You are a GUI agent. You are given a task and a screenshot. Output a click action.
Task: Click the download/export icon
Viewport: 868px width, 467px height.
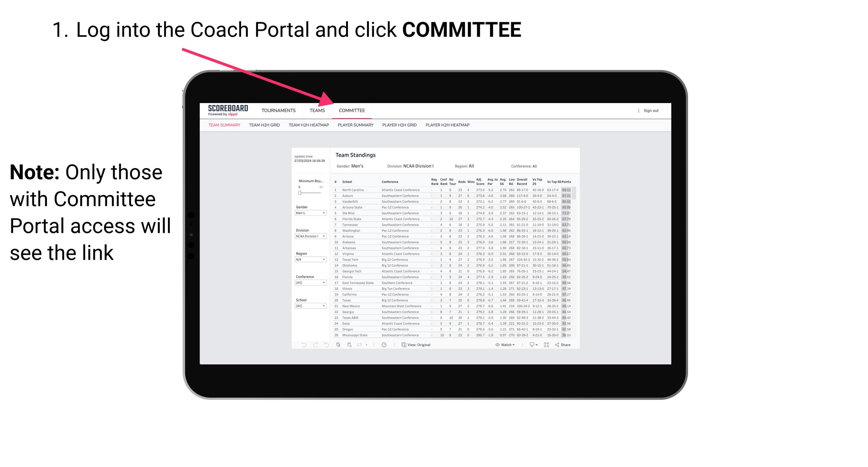tap(530, 345)
